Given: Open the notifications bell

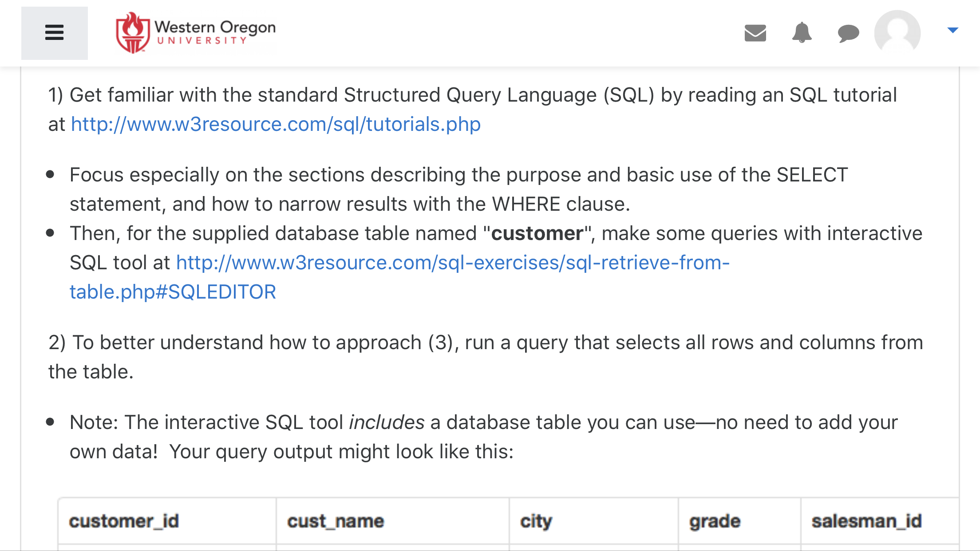Looking at the screenshot, I should coord(802,32).
